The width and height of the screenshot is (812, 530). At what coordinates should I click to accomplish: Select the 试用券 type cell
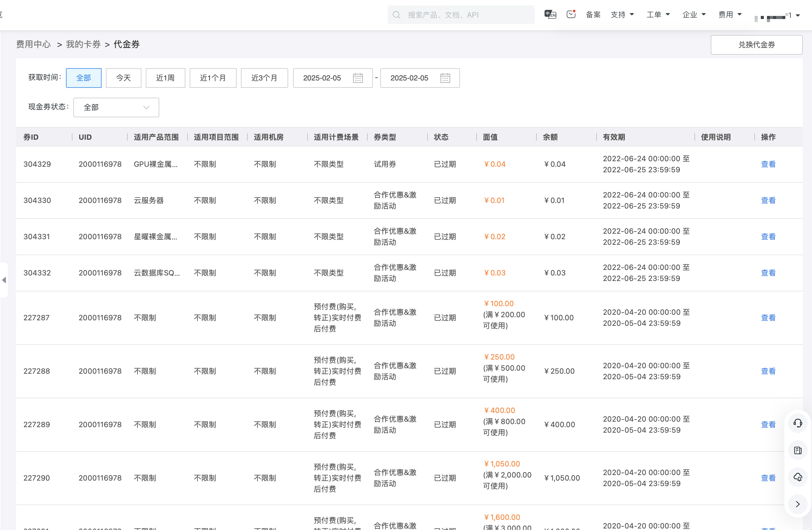tap(385, 164)
